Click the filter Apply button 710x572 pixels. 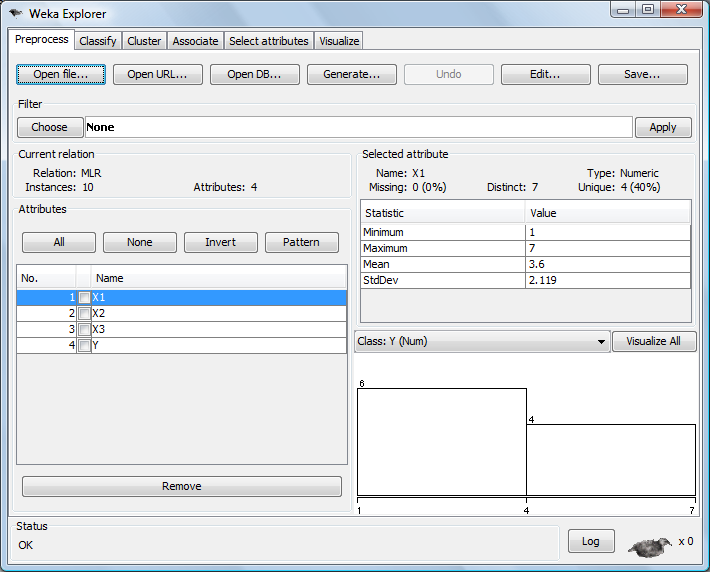pyautogui.click(x=663, y=127)
